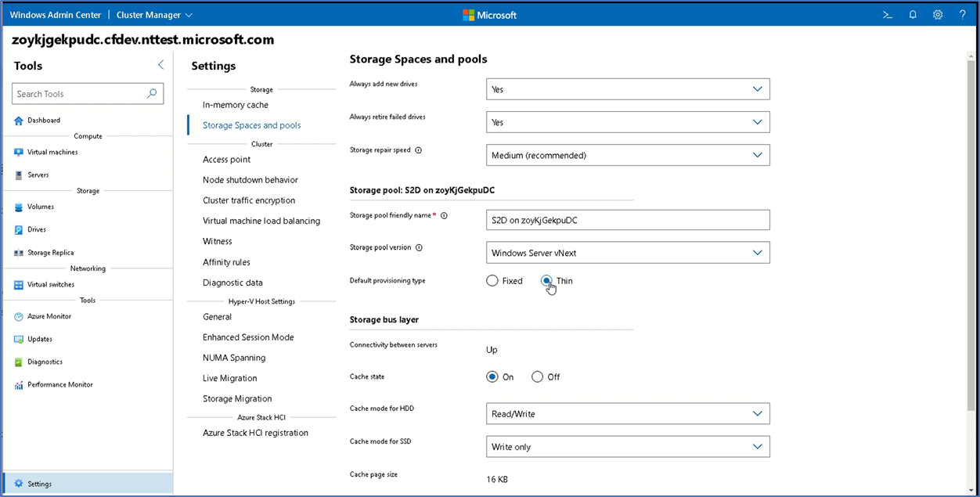The width and height of the screenshot is (980, 497).
Task: Go to Witness settings
Action: tap(217, 242)
